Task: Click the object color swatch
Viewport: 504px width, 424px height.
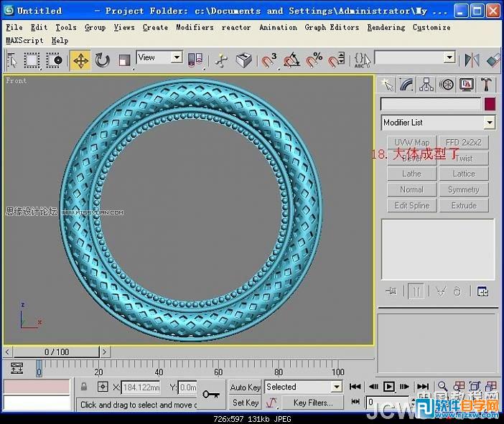Action: click(489, 104)
